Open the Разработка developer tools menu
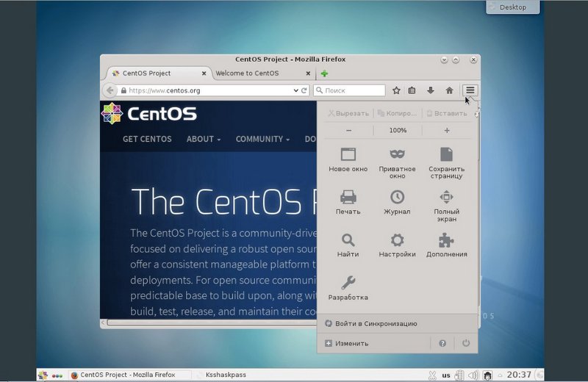Viewport: 588px width, 382px height. [348, 288]
